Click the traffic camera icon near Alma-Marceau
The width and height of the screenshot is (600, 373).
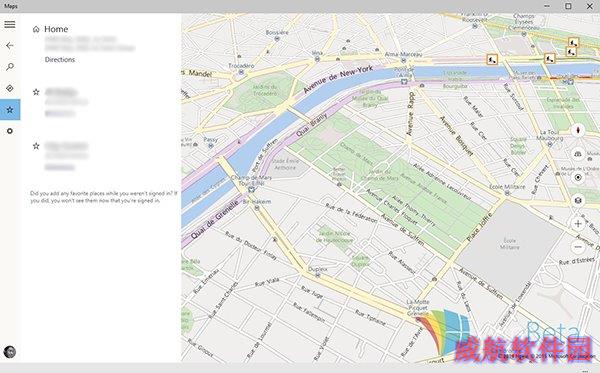click(x=492, y=59)
